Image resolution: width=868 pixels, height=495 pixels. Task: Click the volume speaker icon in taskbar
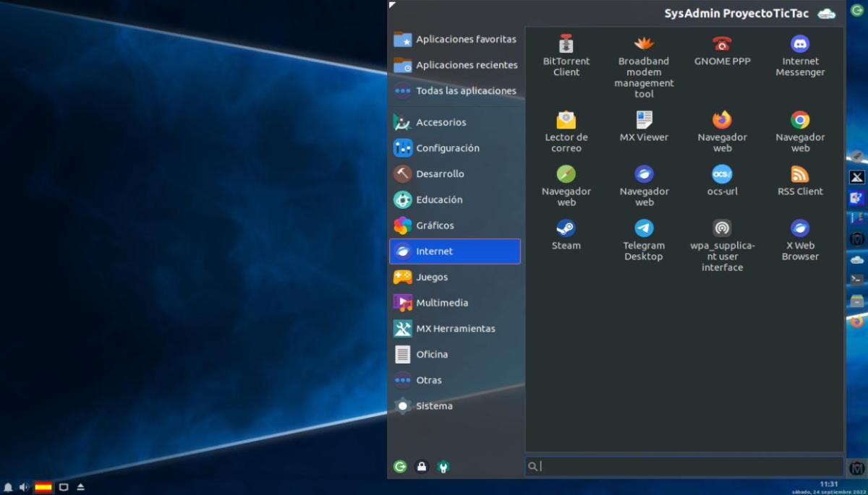[x=24, y=487]
